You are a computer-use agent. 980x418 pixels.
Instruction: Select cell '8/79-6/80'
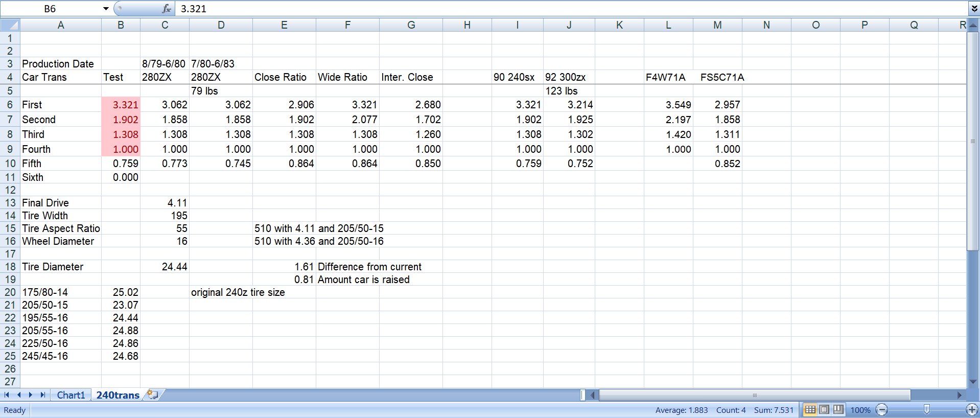point(165,64)
